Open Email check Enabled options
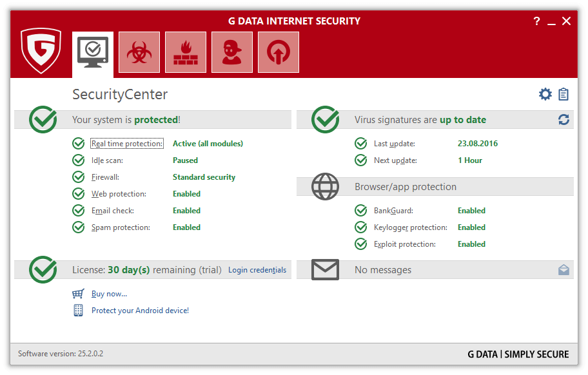Screen dimensions: 588x375 point(186,211)
